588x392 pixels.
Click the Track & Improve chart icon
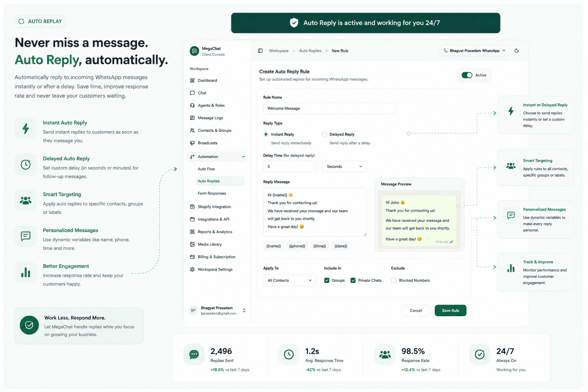[511, 268]
